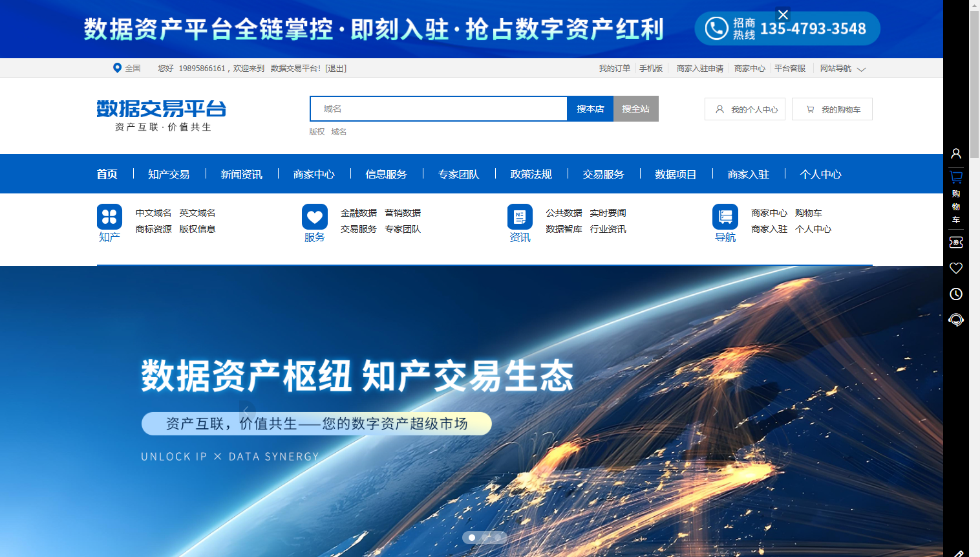Viewport: 980px width, 557px height.
Task: Open 我的个人中心 button
Action: 745,109
